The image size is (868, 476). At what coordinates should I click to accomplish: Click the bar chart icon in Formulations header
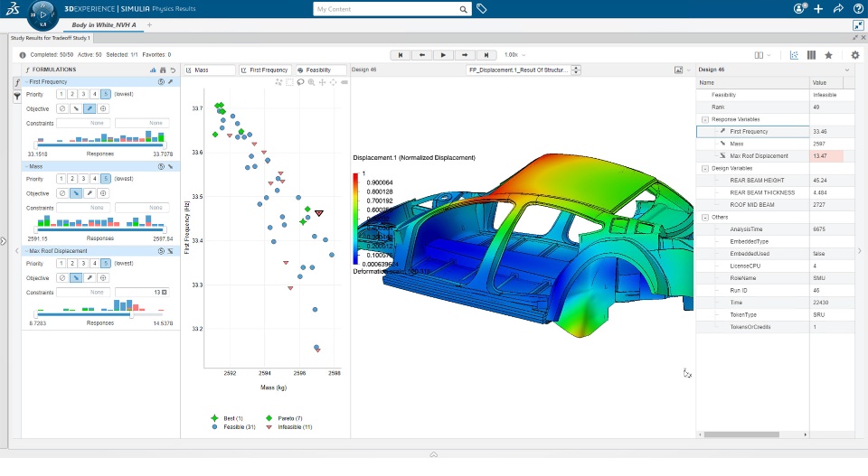[153, 70]
